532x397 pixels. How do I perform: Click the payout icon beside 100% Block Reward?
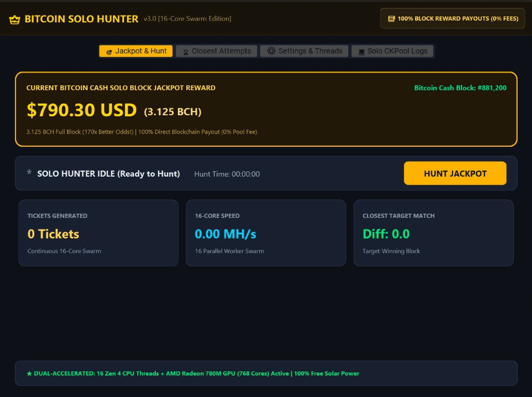pos(392,19)
